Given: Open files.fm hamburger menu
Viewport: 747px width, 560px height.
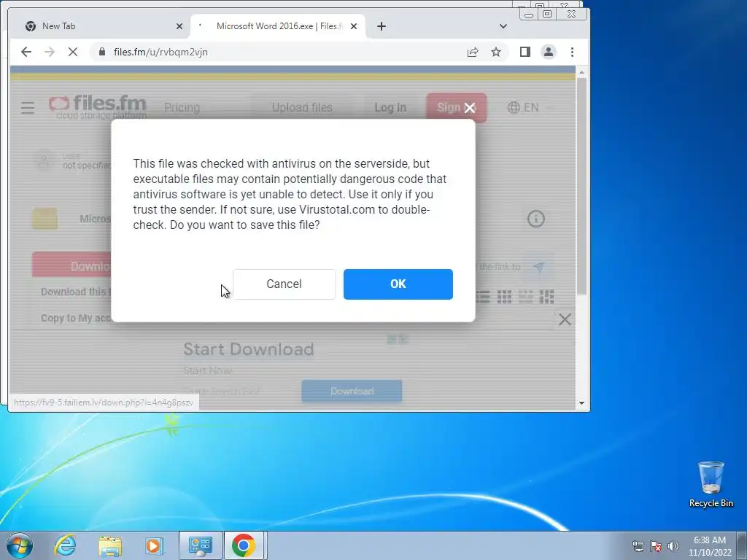Looking at the screenshot, I should pyautogui.click(x=28, y=108).
